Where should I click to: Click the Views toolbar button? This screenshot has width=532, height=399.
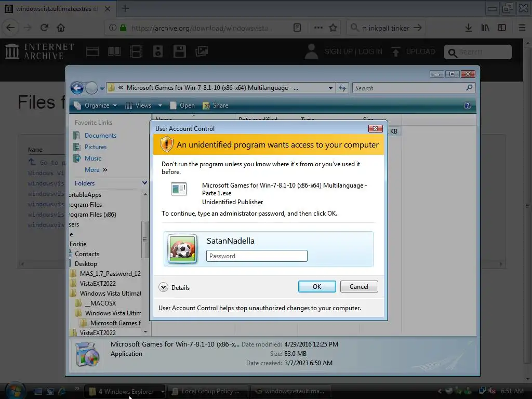pos(138,105)
